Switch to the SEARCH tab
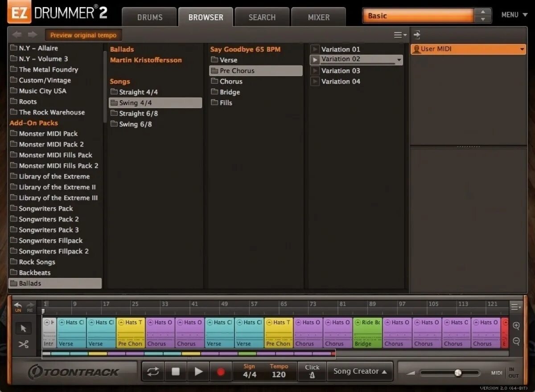 [x=262, y=17]
